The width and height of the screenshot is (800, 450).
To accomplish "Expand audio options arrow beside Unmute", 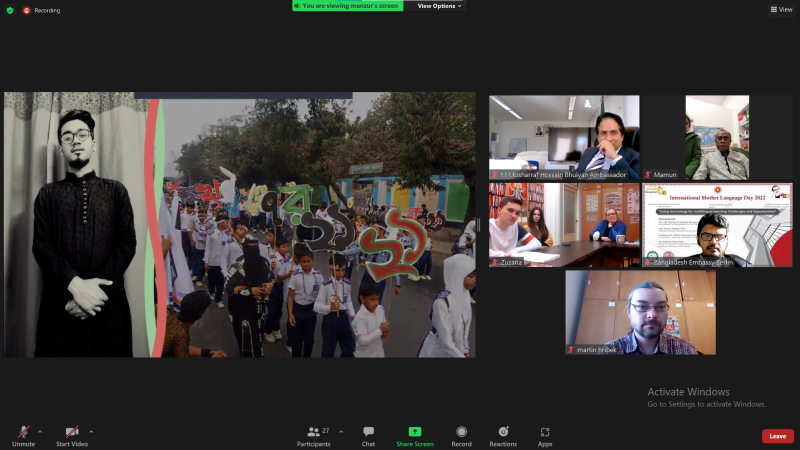I will 38,431.
